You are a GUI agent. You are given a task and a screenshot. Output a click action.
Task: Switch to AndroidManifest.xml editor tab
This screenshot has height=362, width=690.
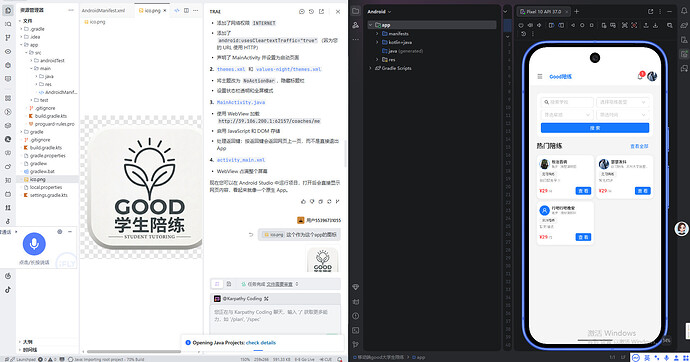tap(103, 10)
